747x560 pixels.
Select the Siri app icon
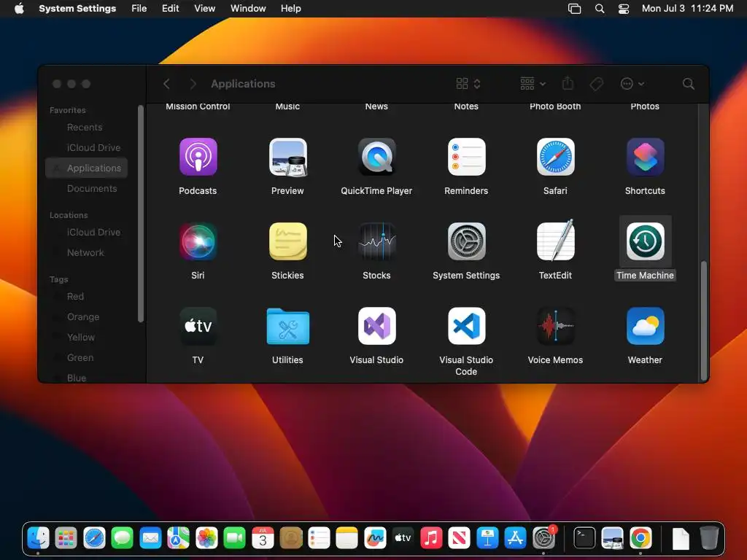pyautogui.click(x=198, y=242)
